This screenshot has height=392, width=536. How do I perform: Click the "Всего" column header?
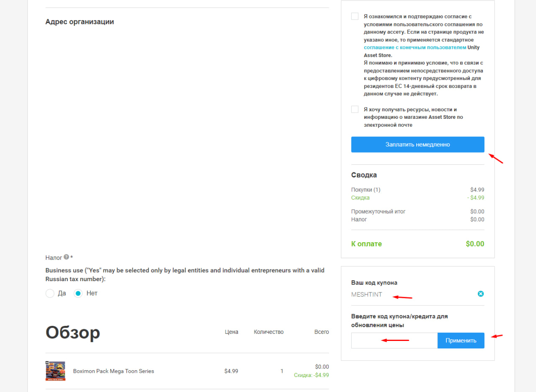click(322, 332)
